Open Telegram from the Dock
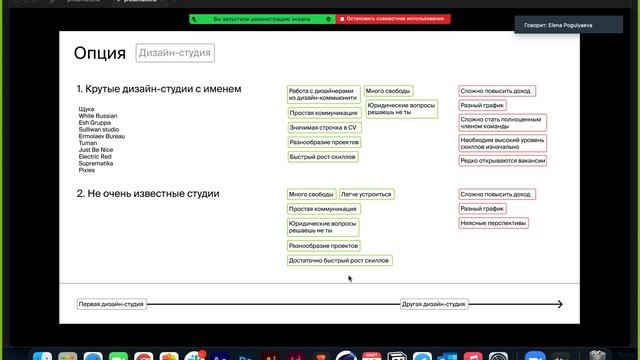Viewport: 640px width, 360px height. point(422,356)
